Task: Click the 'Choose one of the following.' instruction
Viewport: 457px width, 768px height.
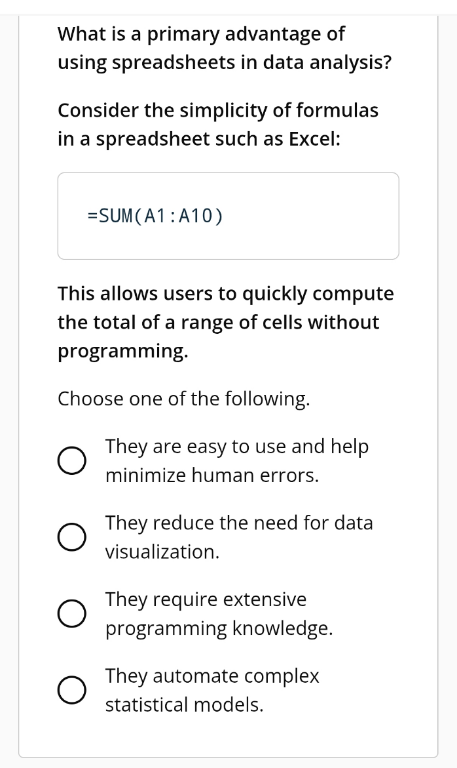Action: (x=184, y=399)
